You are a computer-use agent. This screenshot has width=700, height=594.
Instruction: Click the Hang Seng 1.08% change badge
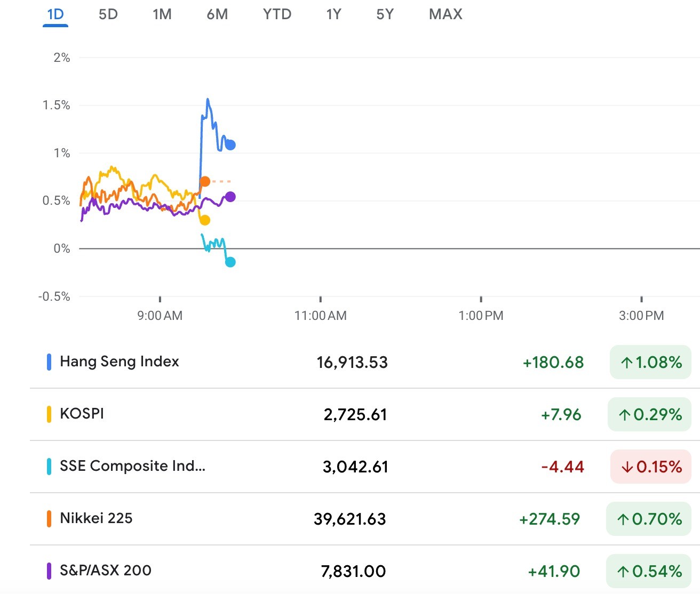pyautogui.click(x=650, y=362)
